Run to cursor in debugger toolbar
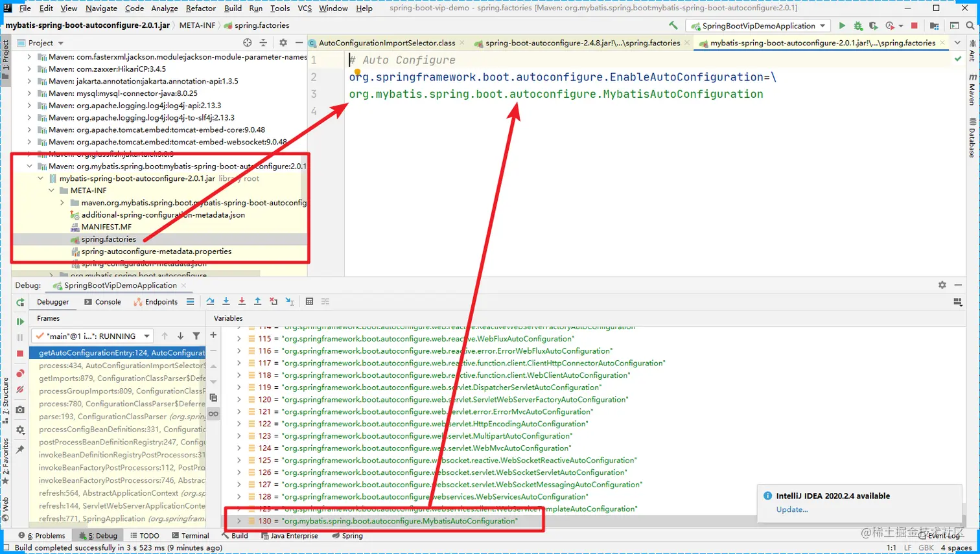The width and height of the screenshot is (980, 554). click(290, 302)
